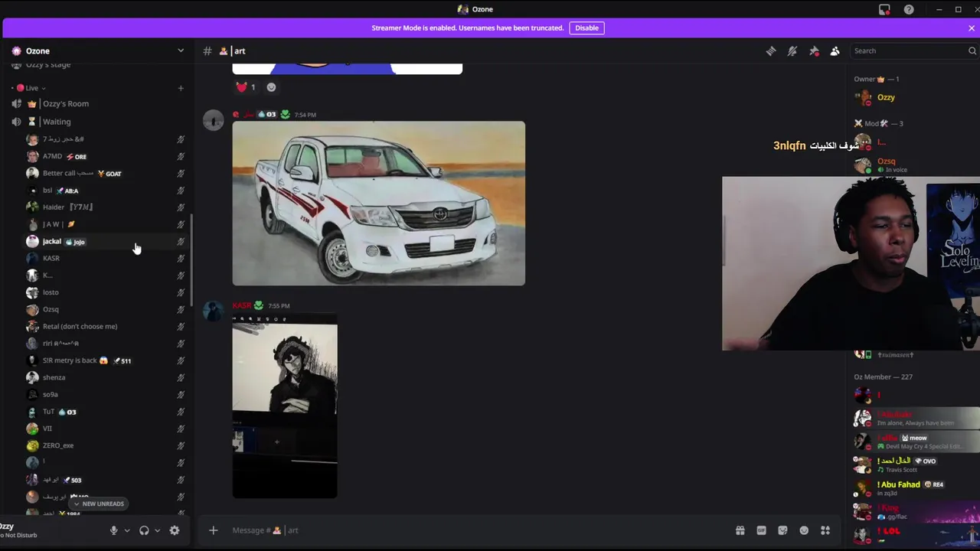The image size is (980, 551).
Task: Click the Disable streamer mode button
Action: [x=586, y=28]
